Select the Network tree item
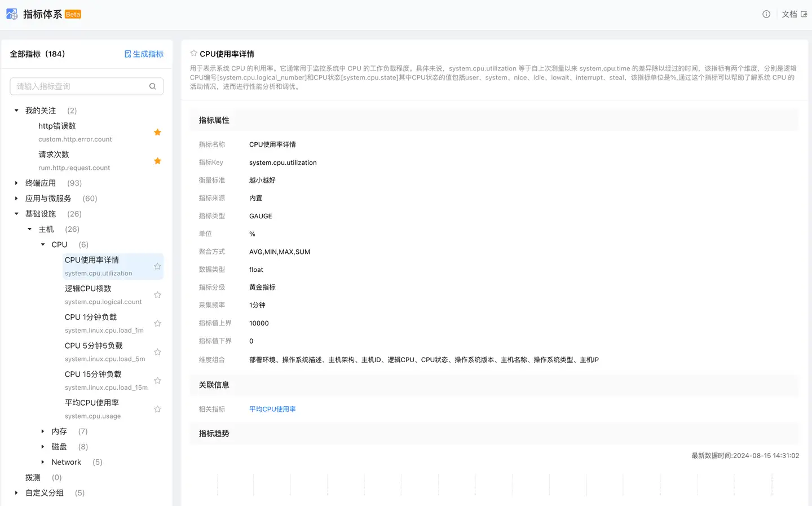The width and height of the screenshot is (812, 506). [x=66, y=462]
